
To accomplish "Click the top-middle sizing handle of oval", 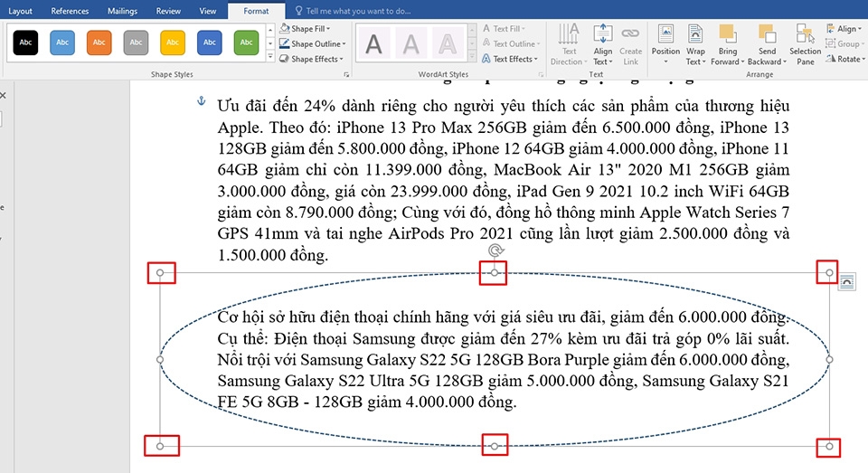I will coord(495,272).
